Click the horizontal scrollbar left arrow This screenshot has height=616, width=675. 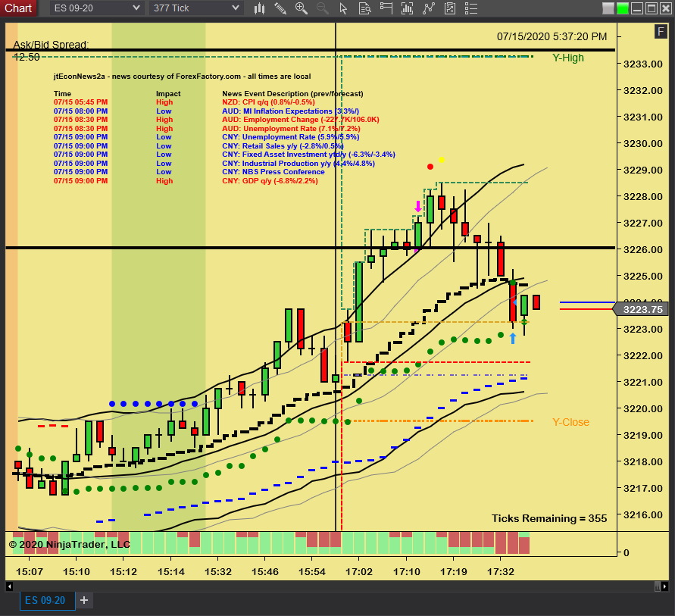click(x=10, y=586)
